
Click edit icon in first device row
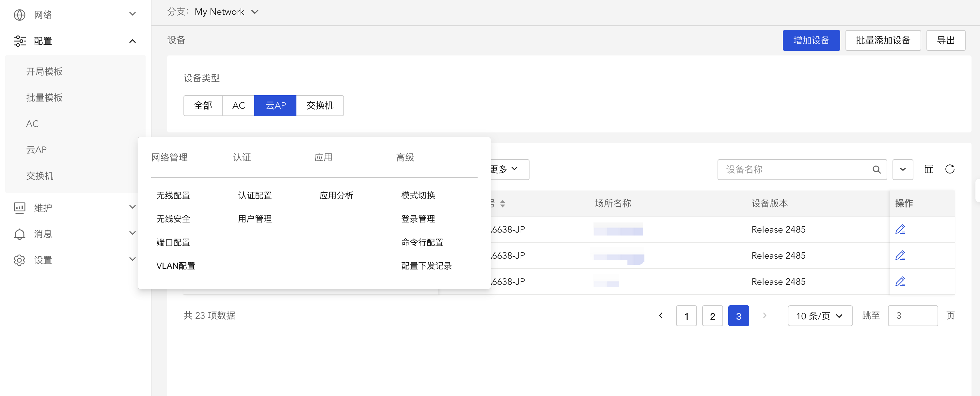pyautogui.click(x=900, y=229)
